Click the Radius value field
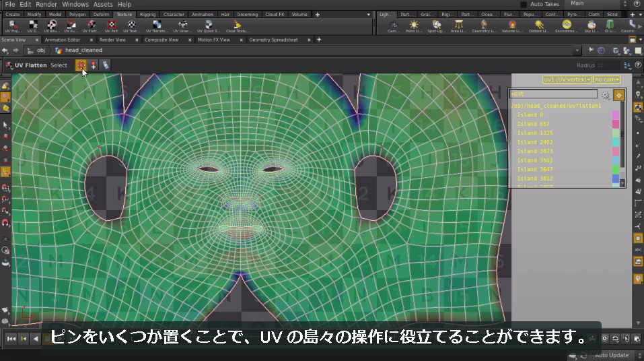The image size is (644, 361). coord(608,65)
